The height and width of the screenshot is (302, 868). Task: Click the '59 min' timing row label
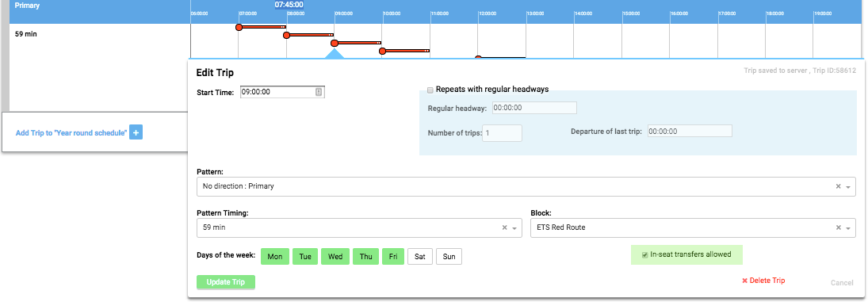point(26,34)
